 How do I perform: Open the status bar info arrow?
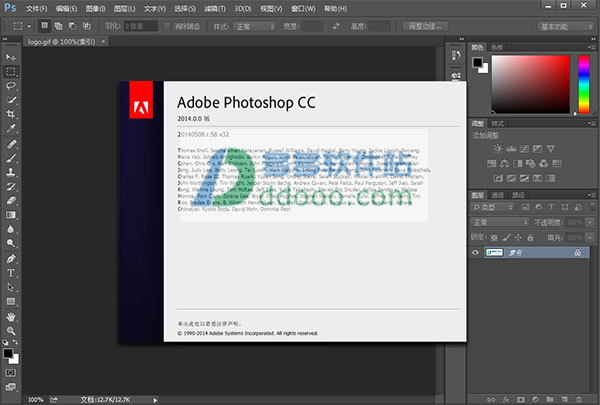155,400
